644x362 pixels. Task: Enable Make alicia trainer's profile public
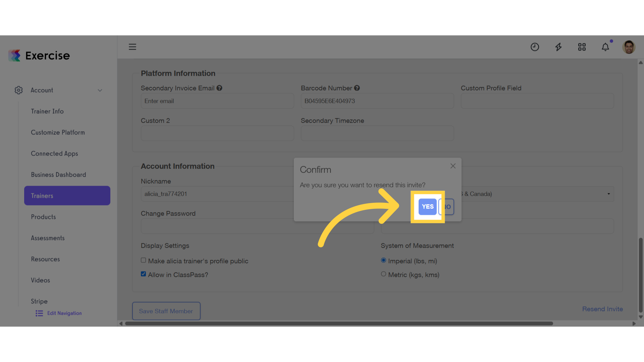coord(144,260)
